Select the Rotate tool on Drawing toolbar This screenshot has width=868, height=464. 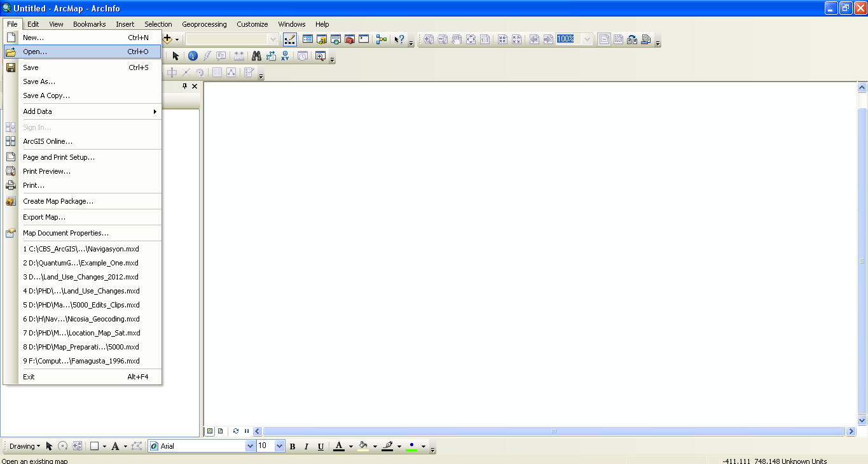click(63, 446)
